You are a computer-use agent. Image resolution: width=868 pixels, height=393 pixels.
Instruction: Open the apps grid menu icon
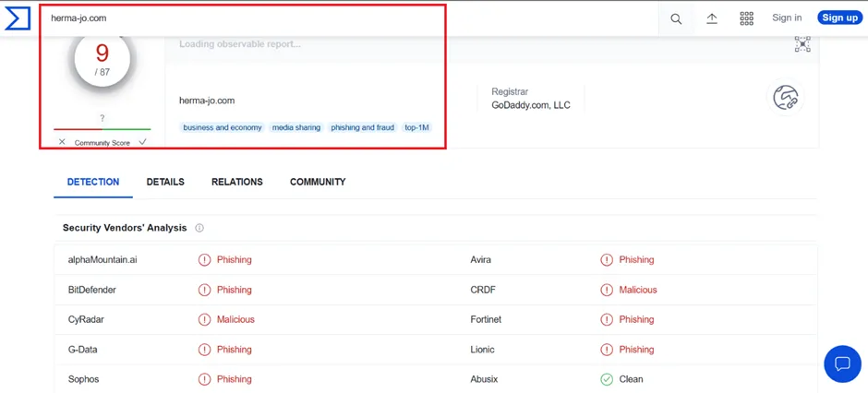(747, 18)
